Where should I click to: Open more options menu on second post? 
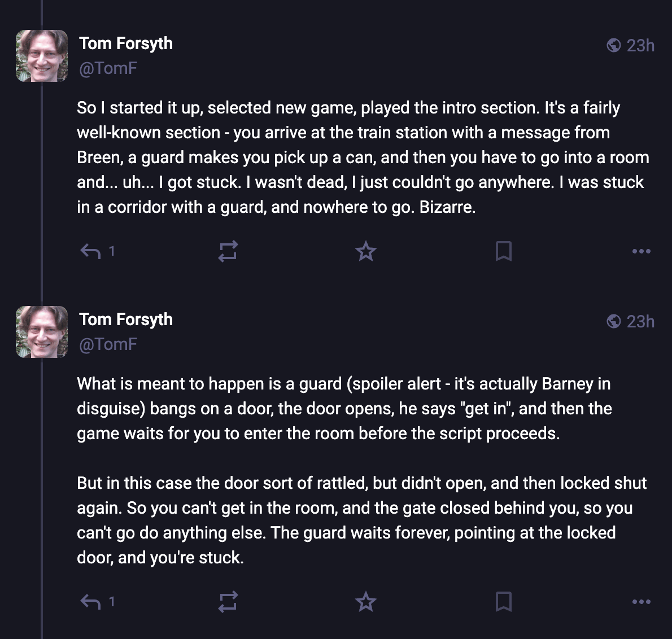(641, 602)
